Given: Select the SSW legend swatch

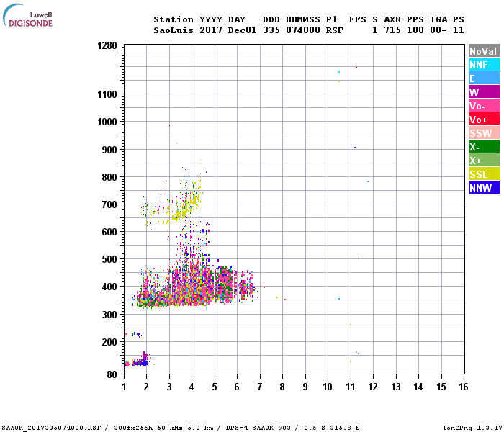Looking at the screenshot, I should click(484, 133).
